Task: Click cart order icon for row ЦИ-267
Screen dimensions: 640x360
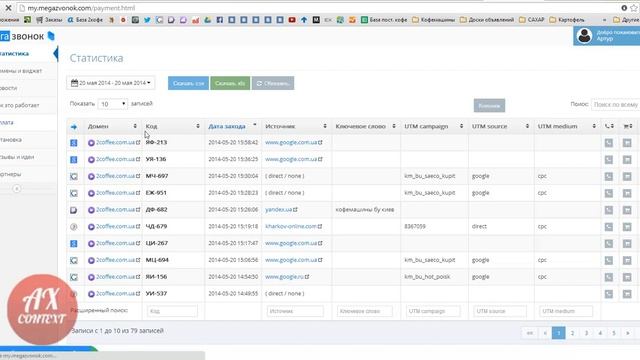Action: 627,244
